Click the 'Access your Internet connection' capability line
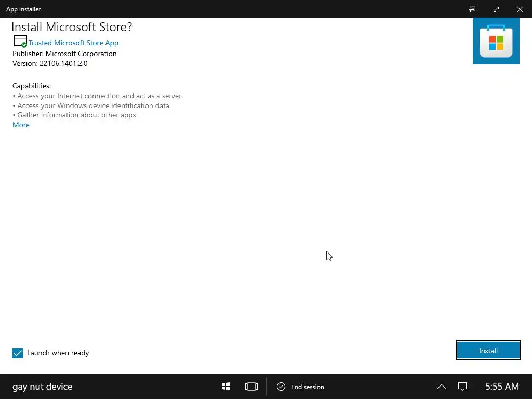The image size is (532, 399). click(98, 96)
